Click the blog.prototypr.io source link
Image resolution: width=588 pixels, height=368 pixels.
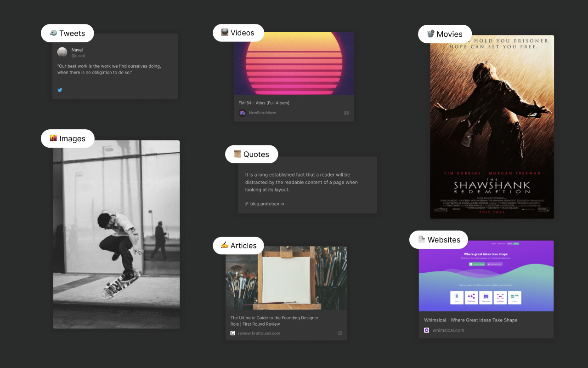[267, 203]
